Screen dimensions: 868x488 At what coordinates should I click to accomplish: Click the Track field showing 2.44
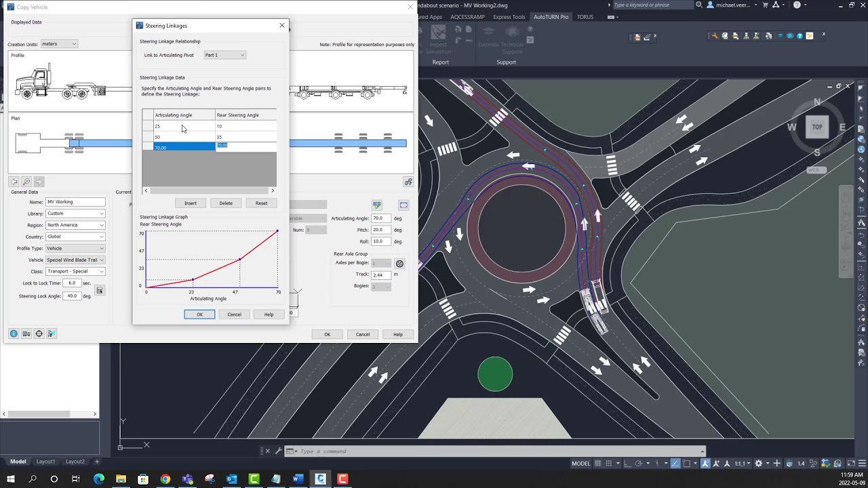[x=381, y=274]
